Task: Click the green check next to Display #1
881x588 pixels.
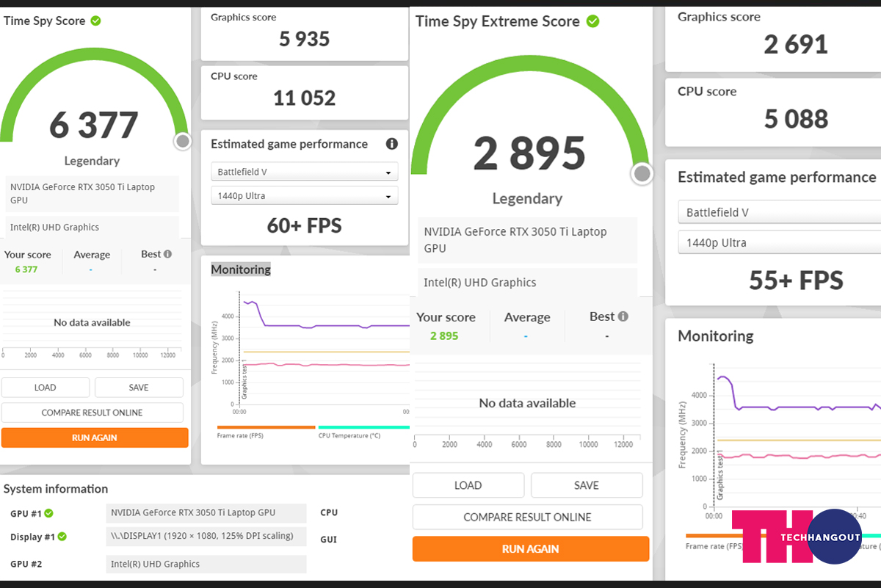Action: tap(62, 537)
